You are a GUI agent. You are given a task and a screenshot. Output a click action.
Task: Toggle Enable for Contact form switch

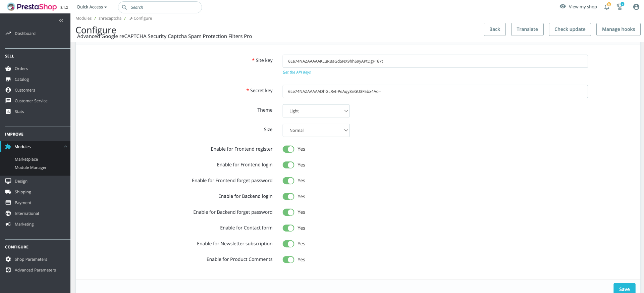pos(288,228)
